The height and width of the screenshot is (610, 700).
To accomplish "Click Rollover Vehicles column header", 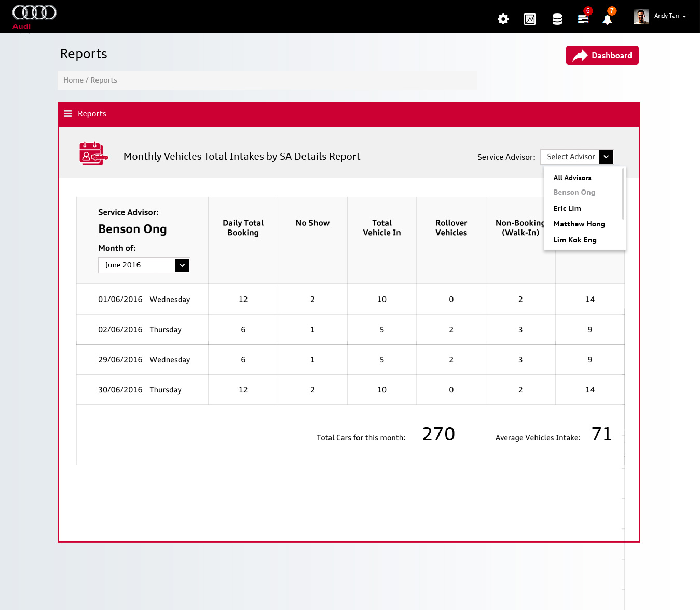I will (451, 227).
